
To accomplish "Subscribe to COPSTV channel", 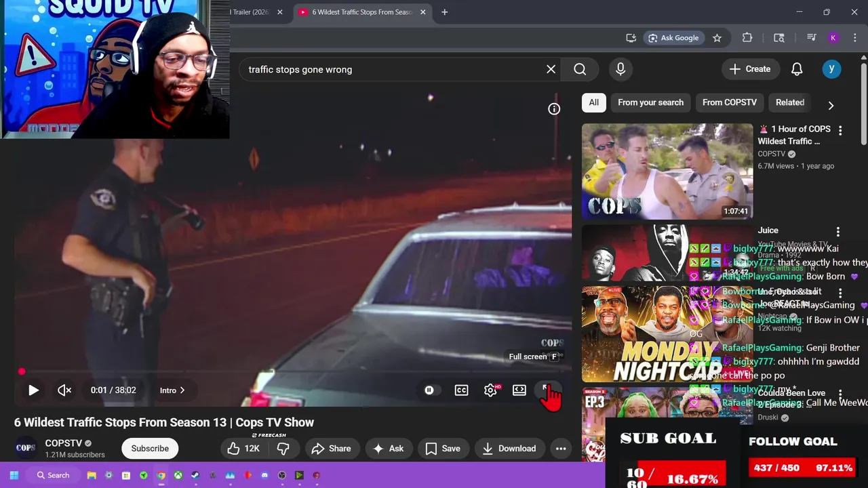I will point(150,449).
